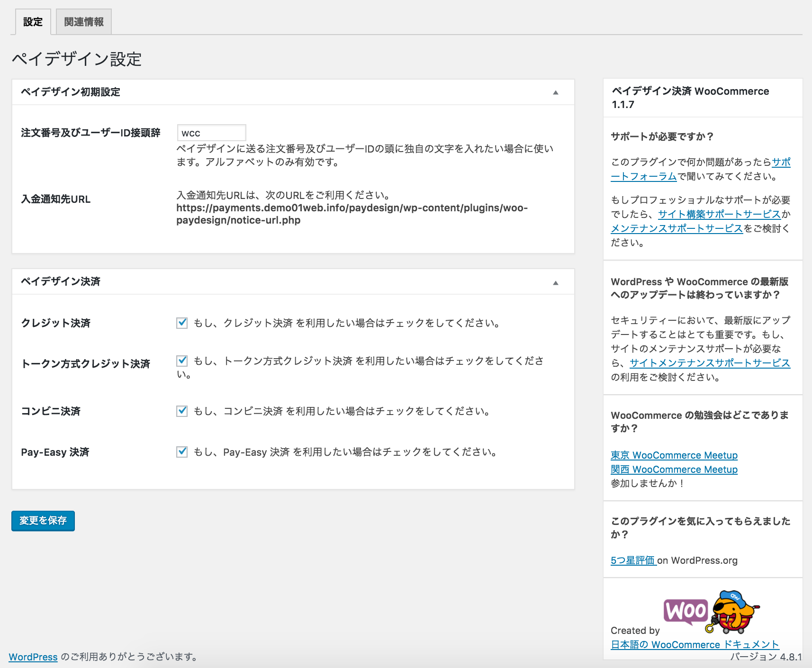Click the Woo logo image

pyautogui.click(x=686, y=611)
